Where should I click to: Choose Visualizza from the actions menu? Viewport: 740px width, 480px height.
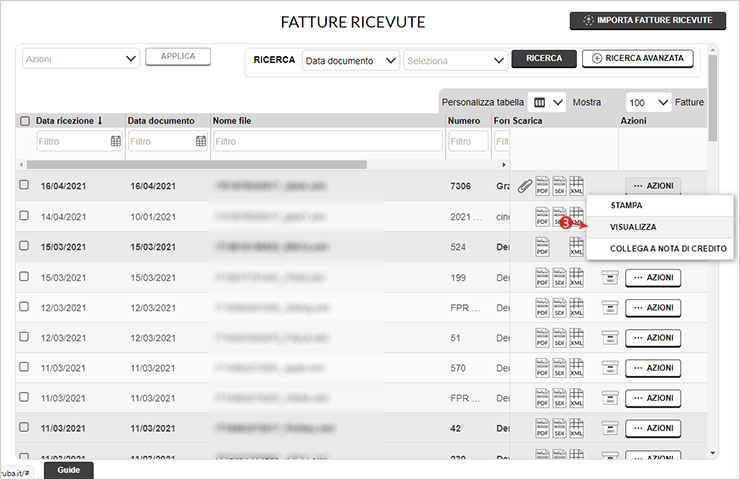[x=633, y=227]
